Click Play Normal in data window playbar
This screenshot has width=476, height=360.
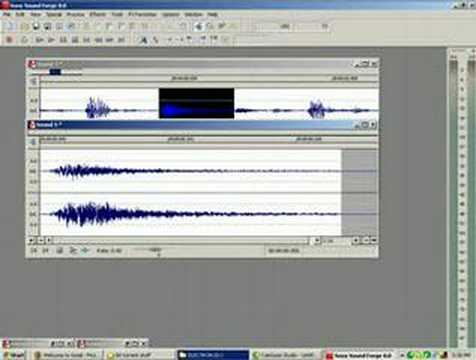pyautogui.click(x=72, y=250)
